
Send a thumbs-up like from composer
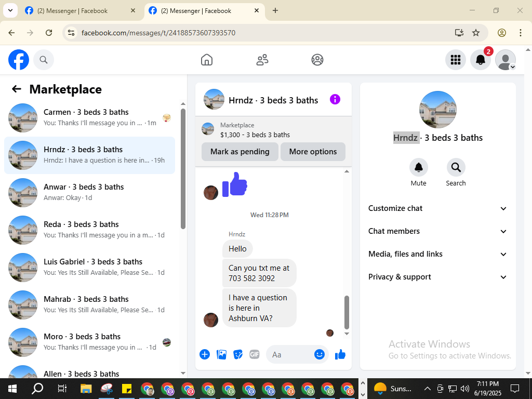(340, 354)
